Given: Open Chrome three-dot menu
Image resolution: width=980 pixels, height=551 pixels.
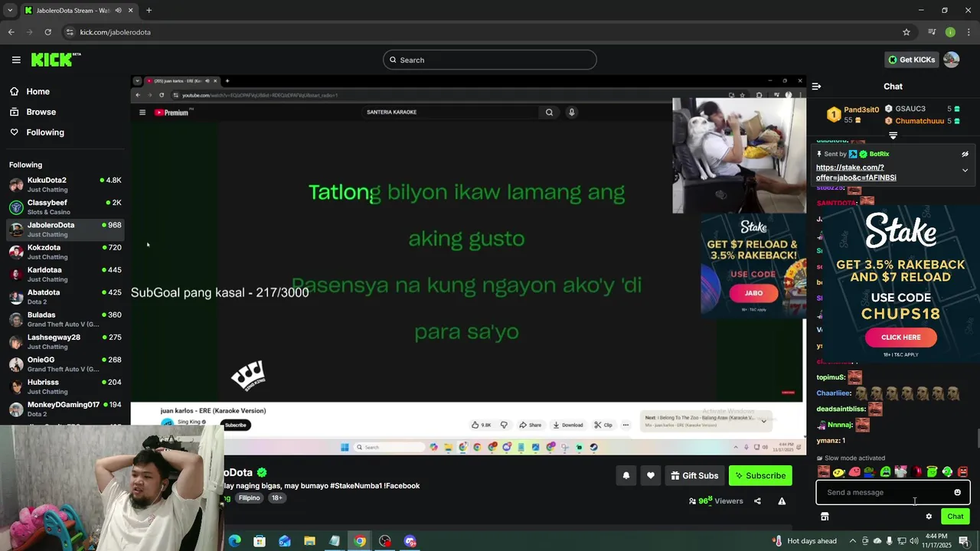Looking at the screenshot, I should pyautogui.click(x=969, y=32).
